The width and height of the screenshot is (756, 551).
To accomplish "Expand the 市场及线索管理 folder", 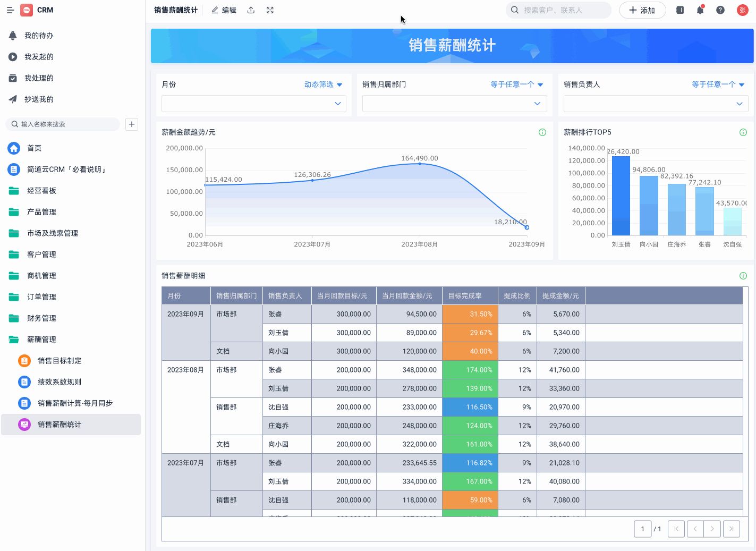I will 52,233.
